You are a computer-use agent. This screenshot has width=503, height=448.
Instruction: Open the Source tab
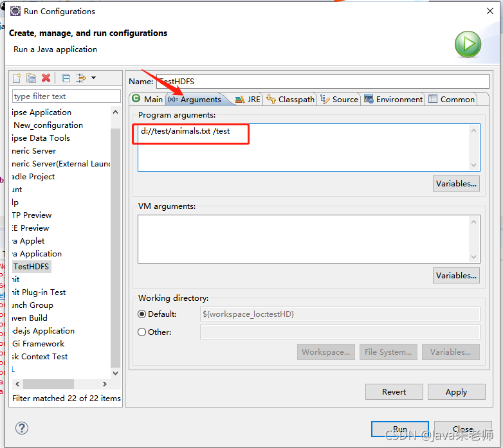coord(339,100)
